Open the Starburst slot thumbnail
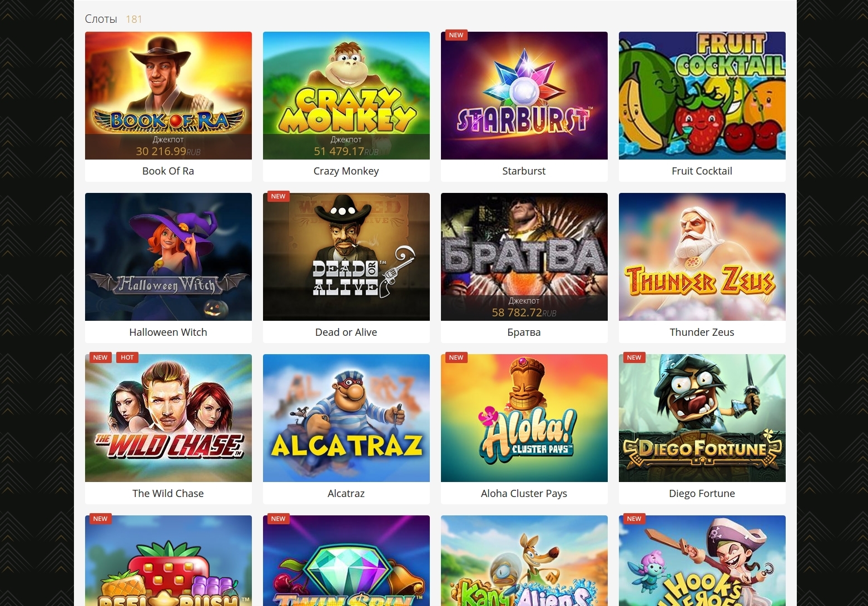The height and width of the screenshot is (606, 868). [x=524, y=96]
